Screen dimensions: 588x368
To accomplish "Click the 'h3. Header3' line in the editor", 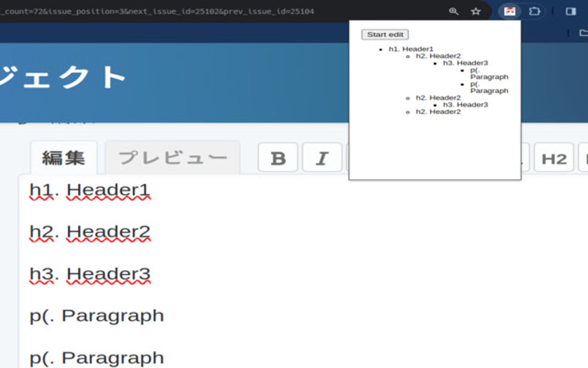I will [91, 274].
